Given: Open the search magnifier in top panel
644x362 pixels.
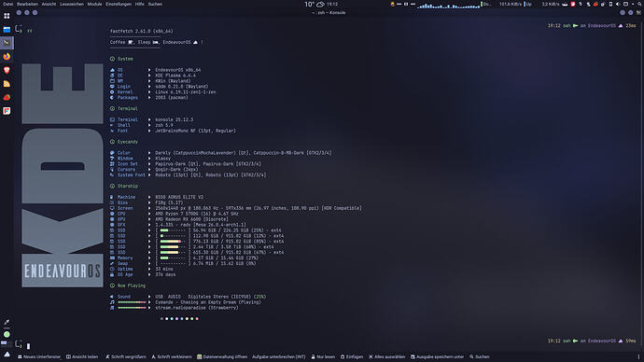Looking at the screenshot, I should (x=639, y=4).
